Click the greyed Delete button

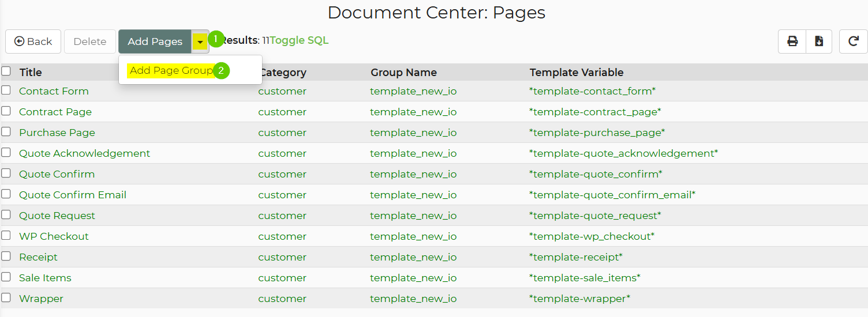(90, 41)
